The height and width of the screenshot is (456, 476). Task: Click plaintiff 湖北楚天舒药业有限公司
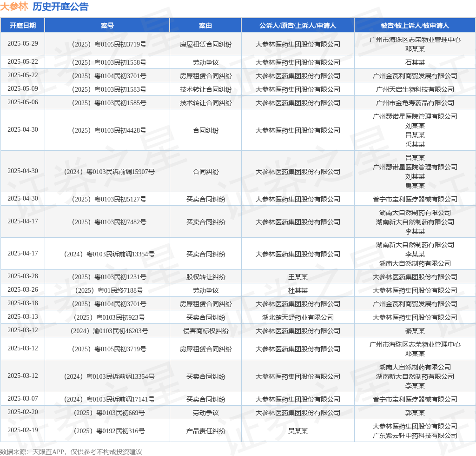tap(298, 317)
